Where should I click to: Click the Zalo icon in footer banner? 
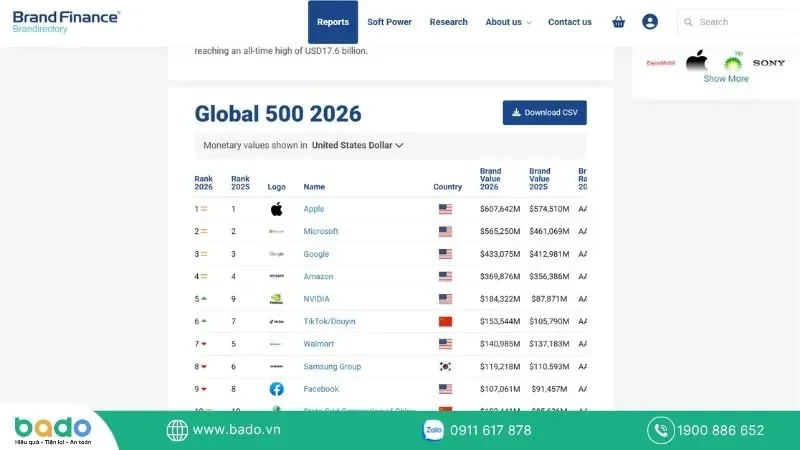(433, 430)
